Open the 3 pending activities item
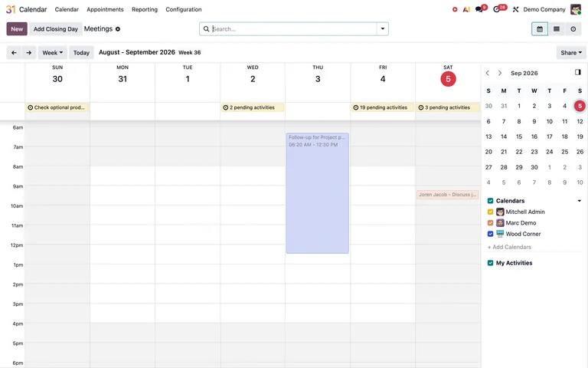 point(448,107)
